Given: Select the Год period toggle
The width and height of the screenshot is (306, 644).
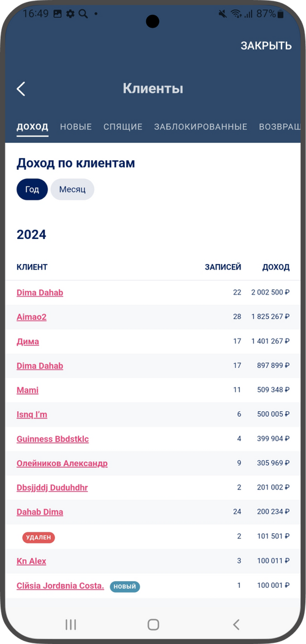Looking at the screenshot, I should tap(32, 189).
